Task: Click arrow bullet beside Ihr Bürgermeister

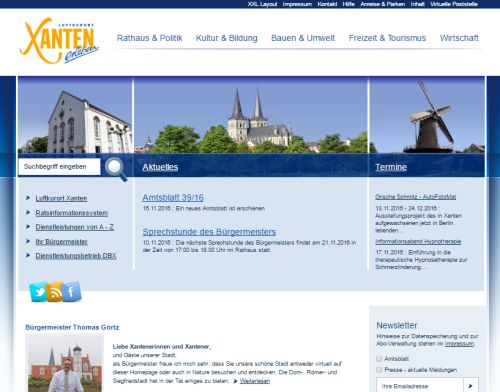Action: point(28,241)
